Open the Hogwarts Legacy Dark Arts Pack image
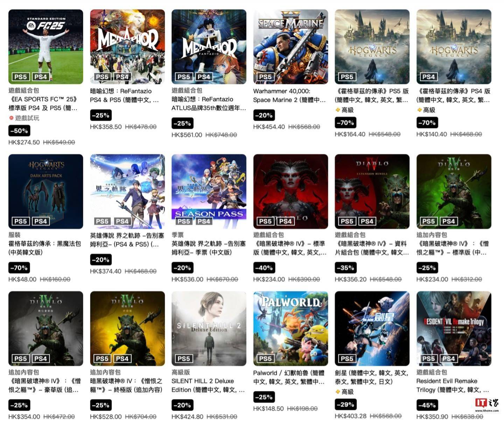The height and width of the screenshot is (425, 504). (x=46, y=191)
